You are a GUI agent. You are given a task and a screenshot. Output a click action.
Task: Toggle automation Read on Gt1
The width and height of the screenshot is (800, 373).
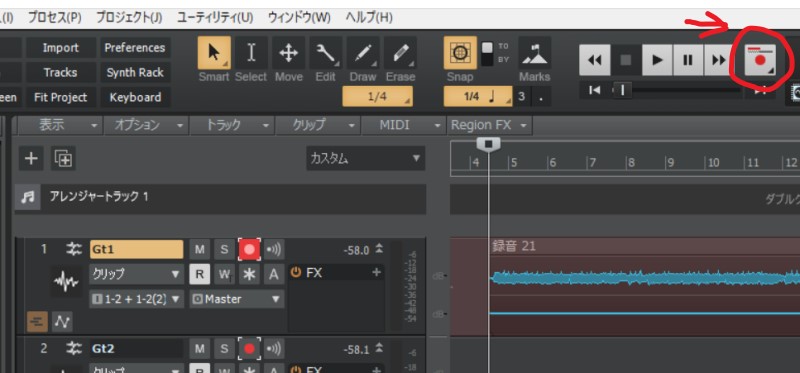[x=199, y=274]
